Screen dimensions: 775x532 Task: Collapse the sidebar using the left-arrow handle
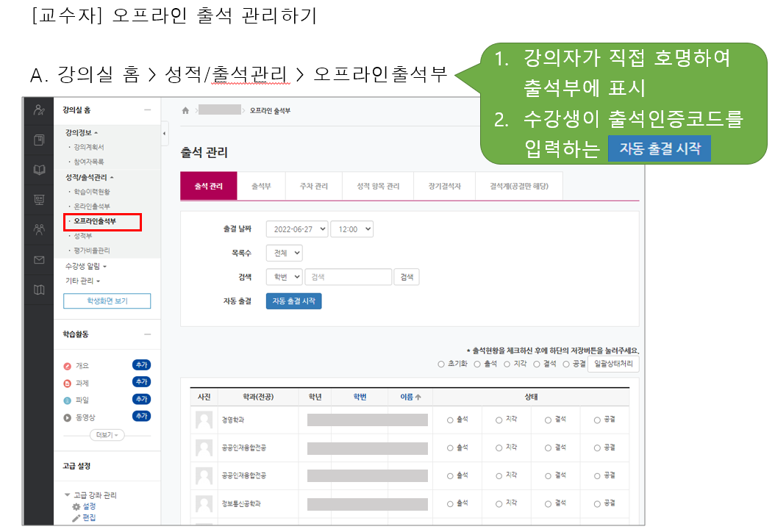[164, 134]
